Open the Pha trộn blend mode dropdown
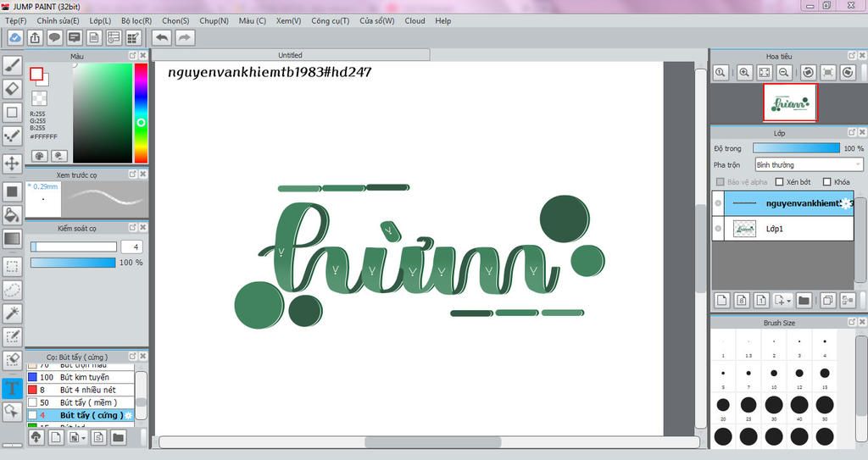Image resolution: width=868 pixels, height=460 pixels. tap(809, 165)
